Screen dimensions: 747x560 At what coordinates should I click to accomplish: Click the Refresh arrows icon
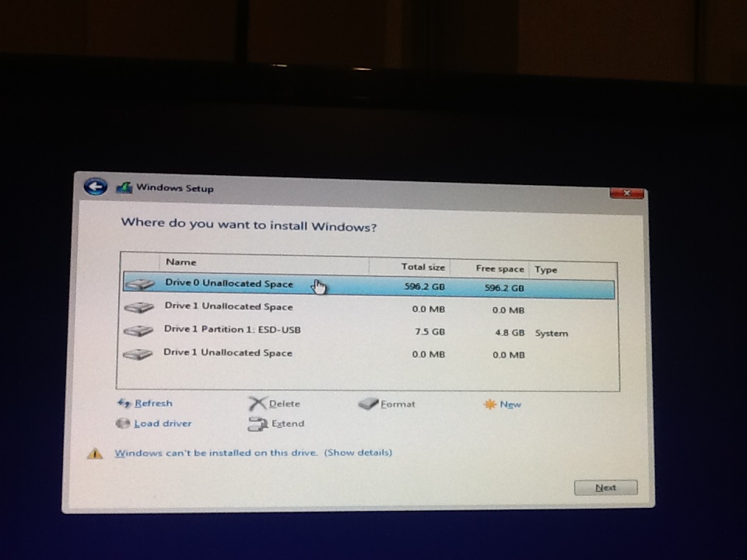[124, 404]
